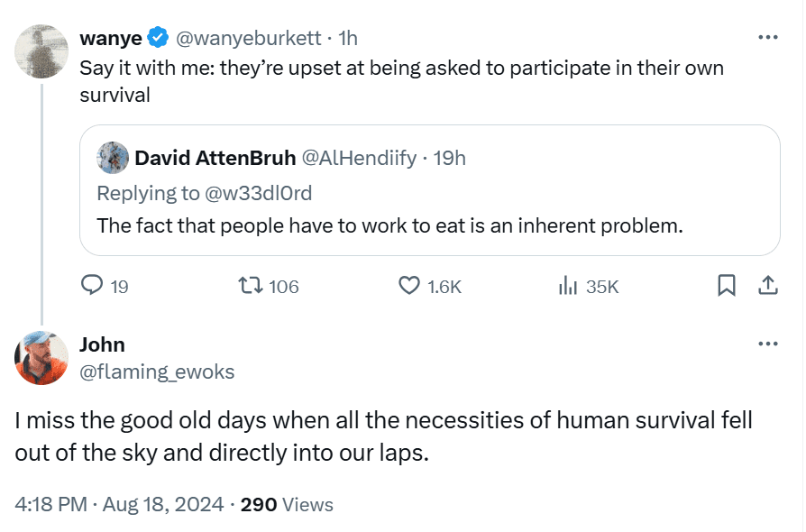Bookmark wanye's tweet
This screenshot has width=806, height=532.
(726, 286)
